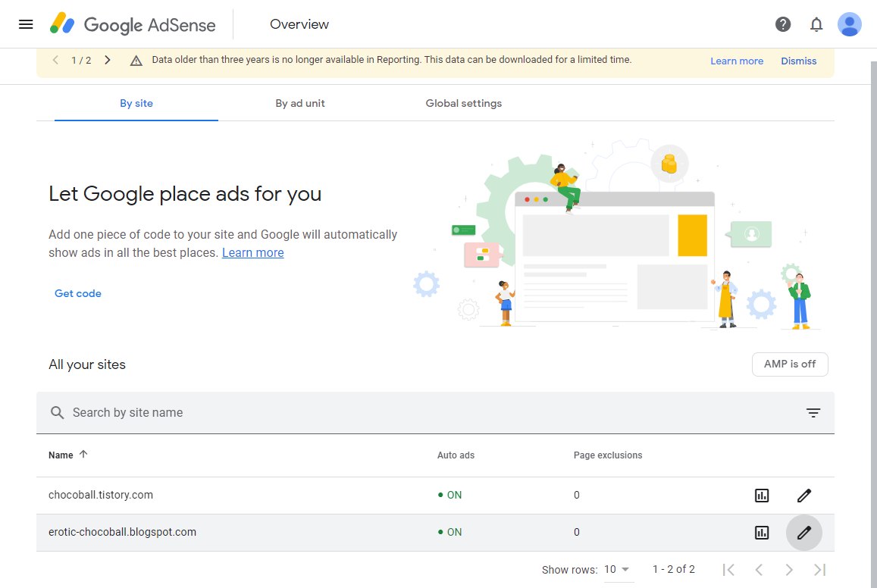Screen dimensions: 877x588
Task: Select the chocoball.tistory.com site name
Action: point(101,495)
